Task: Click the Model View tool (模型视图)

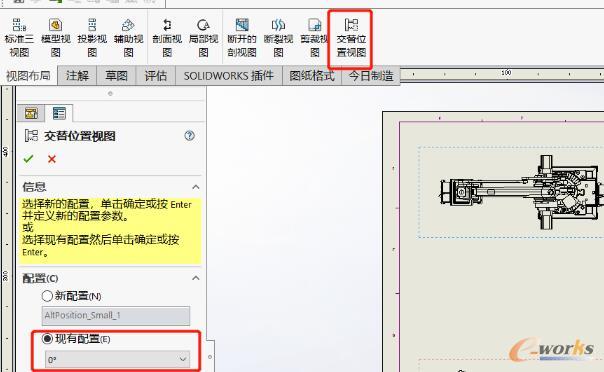Action: 55,38
